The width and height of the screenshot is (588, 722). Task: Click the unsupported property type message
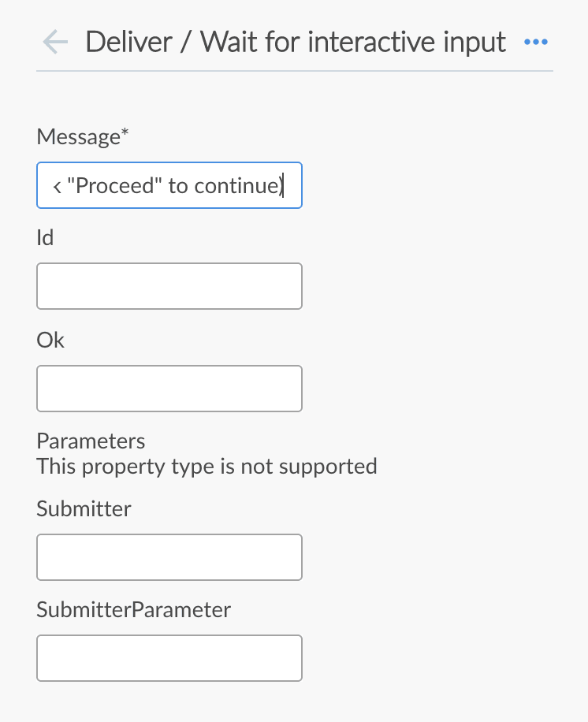pos(206,466)
